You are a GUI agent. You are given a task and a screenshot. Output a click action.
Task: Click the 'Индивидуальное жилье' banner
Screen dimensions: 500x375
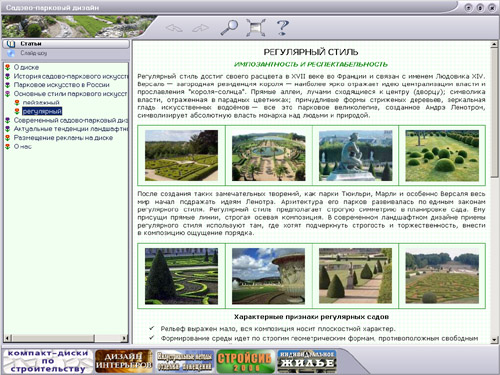[307, 361]
